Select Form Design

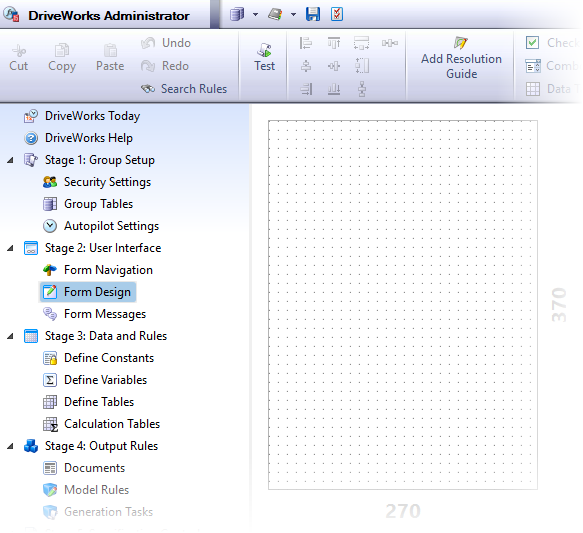point(88,292)
